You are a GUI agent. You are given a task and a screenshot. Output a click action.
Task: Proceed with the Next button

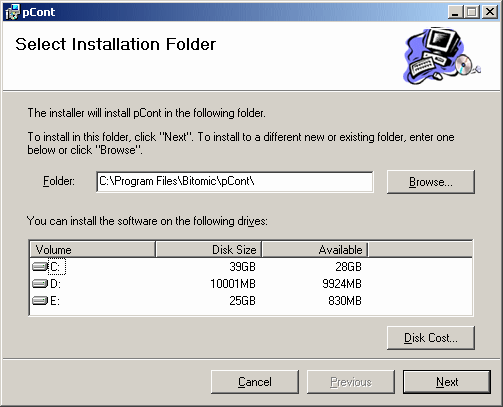[x=447, y=382]
